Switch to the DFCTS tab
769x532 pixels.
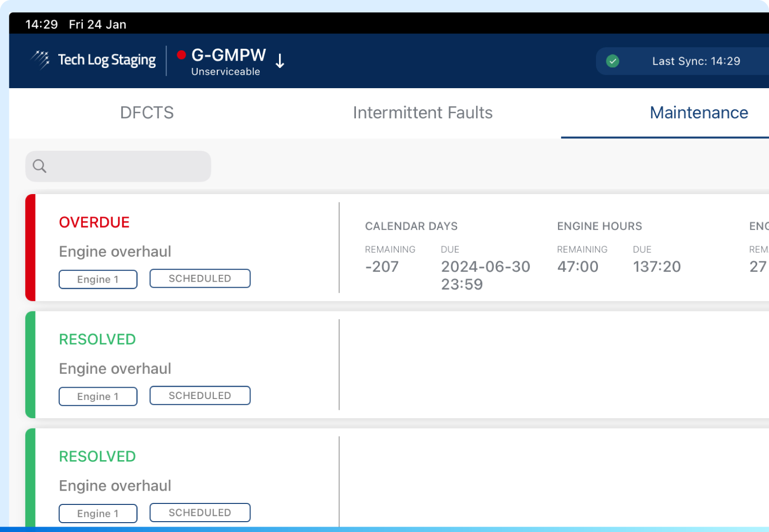[x=147, y=113]
